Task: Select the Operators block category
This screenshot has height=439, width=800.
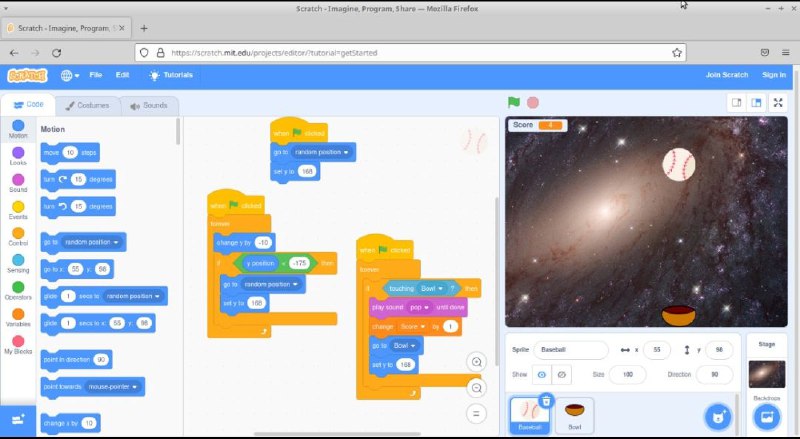Action: click(x=18, y=291)
